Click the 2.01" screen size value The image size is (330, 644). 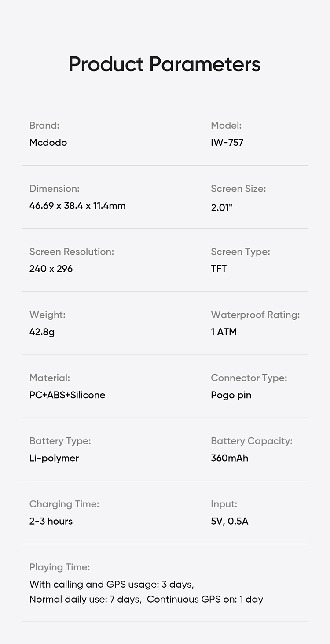point(221,207)
